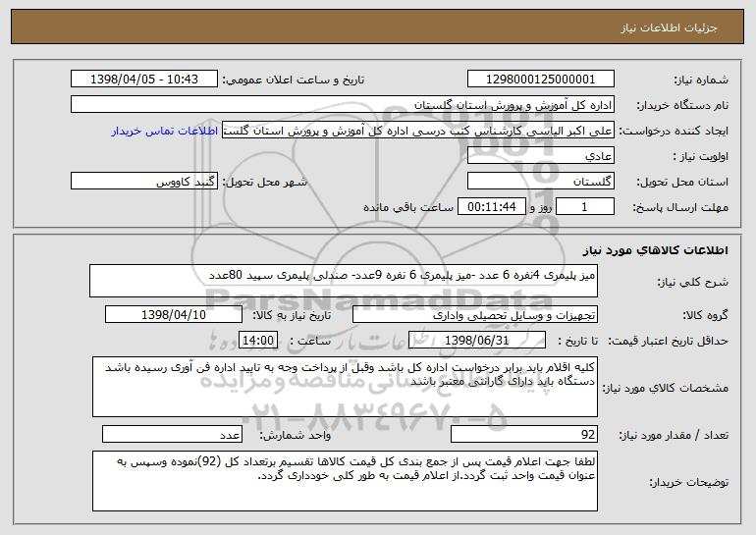Click the label ساعت beside the 14:00 box
The height and width of the screenshot is (535, 756).
(310, 341)
